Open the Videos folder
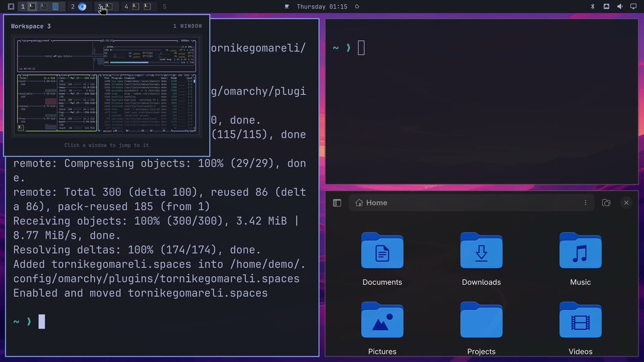Viewport: 644px width, 362px height. coord(581,320)
